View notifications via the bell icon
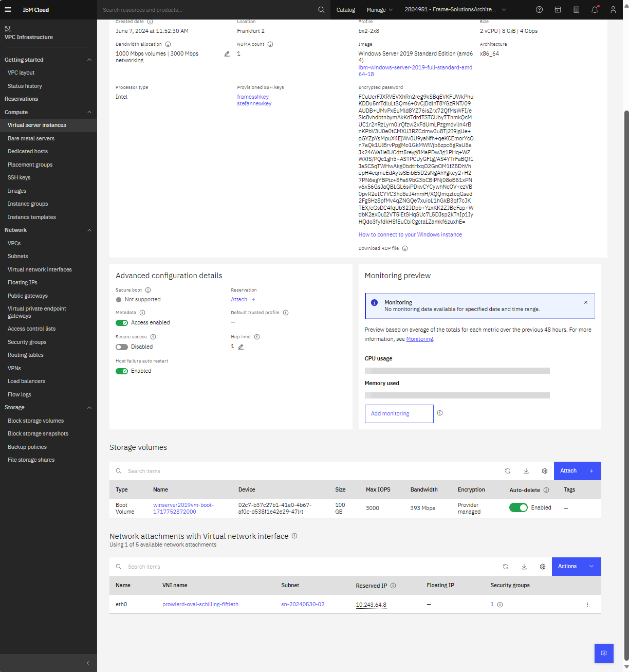The image size is (629, 672). [595, 9]
